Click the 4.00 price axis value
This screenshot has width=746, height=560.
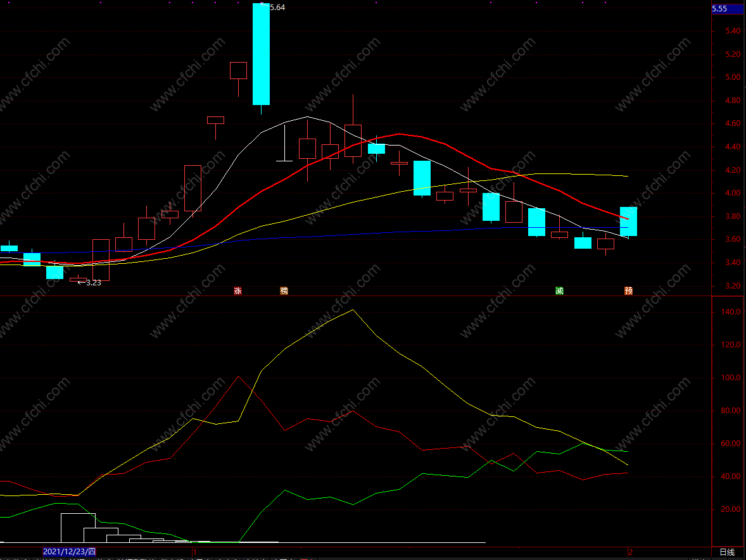point(733,193)
